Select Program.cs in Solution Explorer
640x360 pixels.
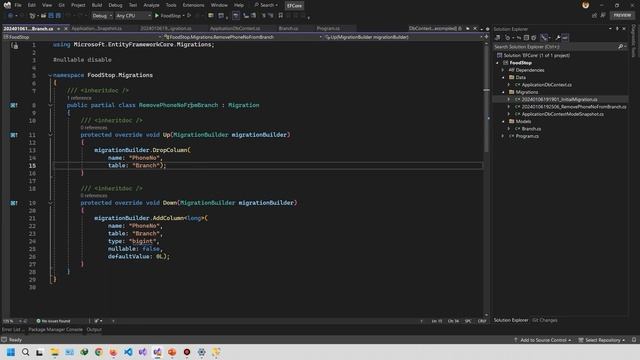(x=527, y=136)
